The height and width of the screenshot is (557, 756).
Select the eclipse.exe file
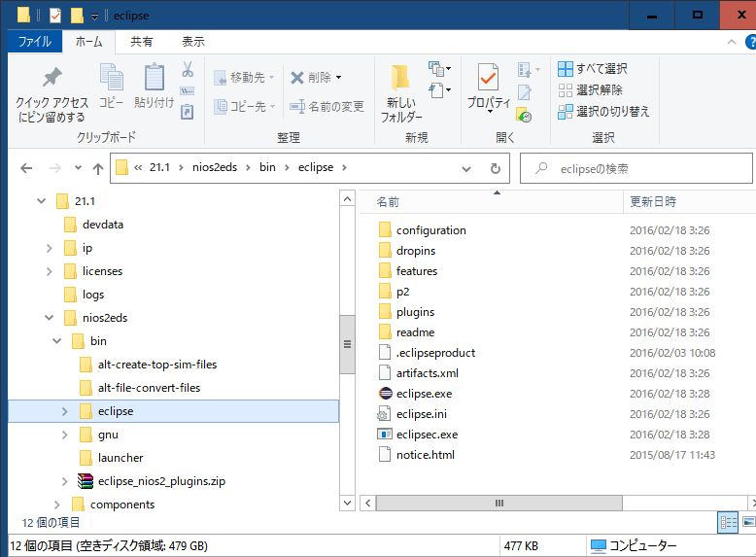pos(416,394)
